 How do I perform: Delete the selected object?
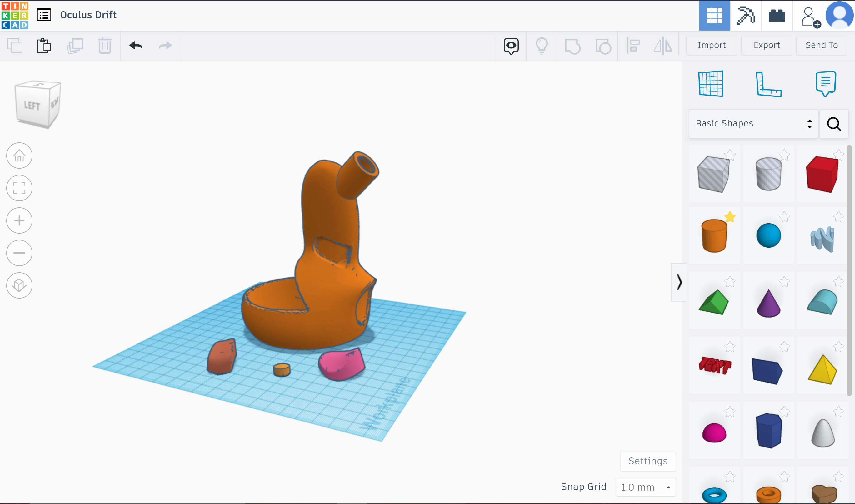105,46
